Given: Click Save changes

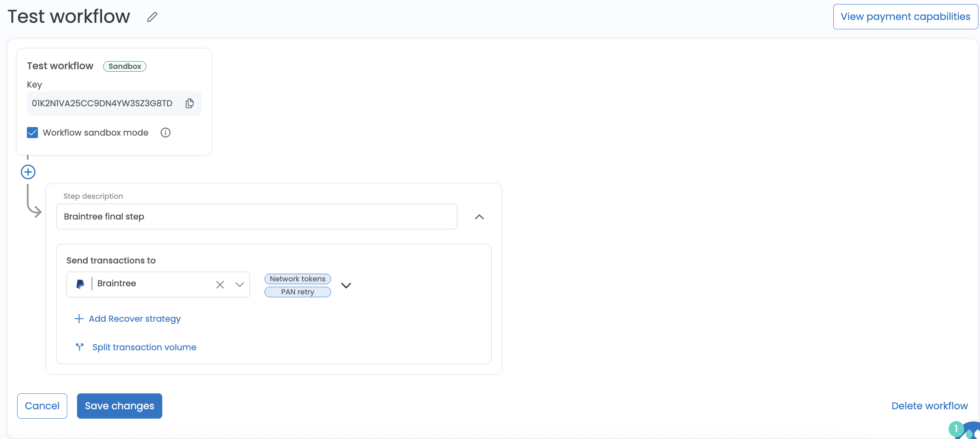Looking at the screenshot, I should (119, 406).
